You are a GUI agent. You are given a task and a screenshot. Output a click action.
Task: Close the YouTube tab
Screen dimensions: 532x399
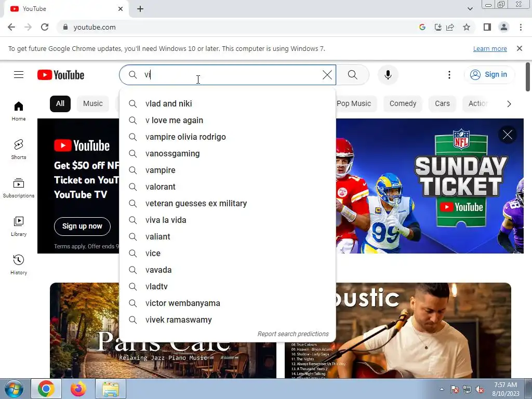coord(121,9)
